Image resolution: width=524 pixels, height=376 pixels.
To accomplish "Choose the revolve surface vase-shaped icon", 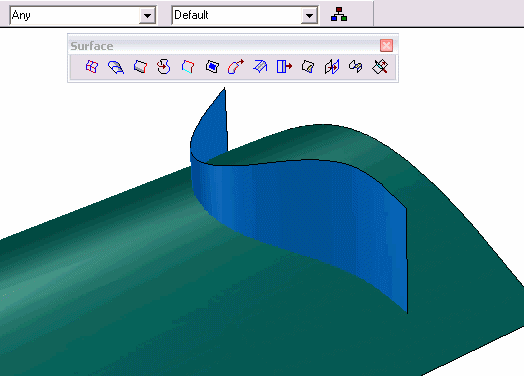I will 164,67.
